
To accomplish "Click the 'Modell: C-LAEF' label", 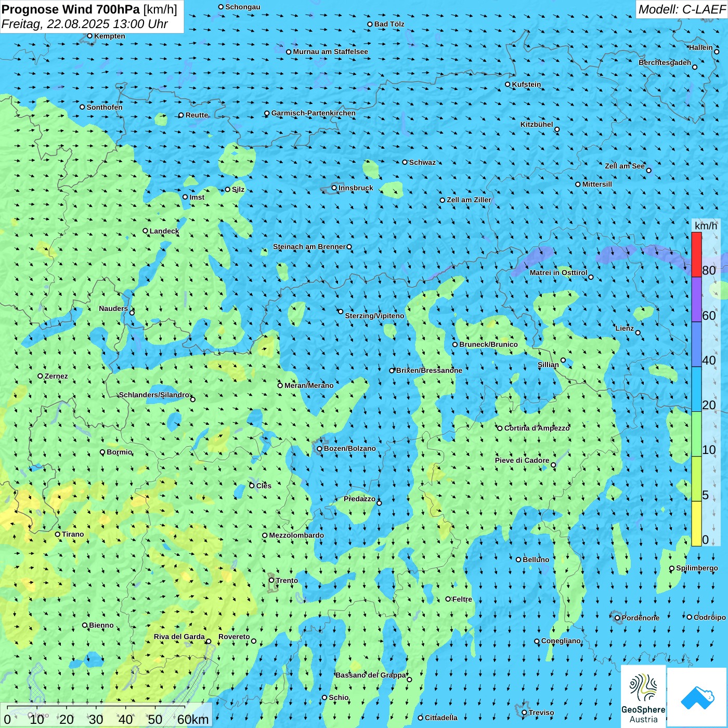I will pyautogui.click(x=682, y=9).
